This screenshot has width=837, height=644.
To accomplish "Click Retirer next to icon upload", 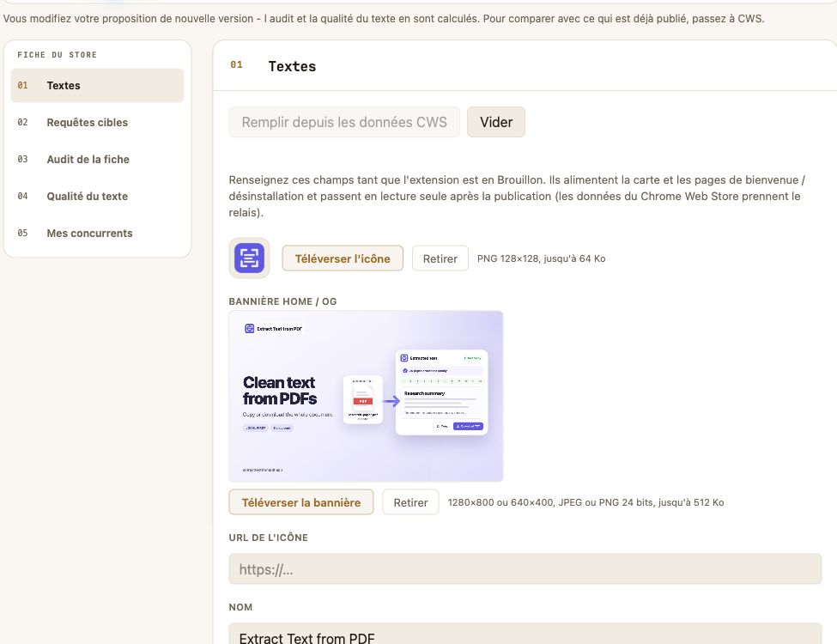I will click(x=440, y=258).
